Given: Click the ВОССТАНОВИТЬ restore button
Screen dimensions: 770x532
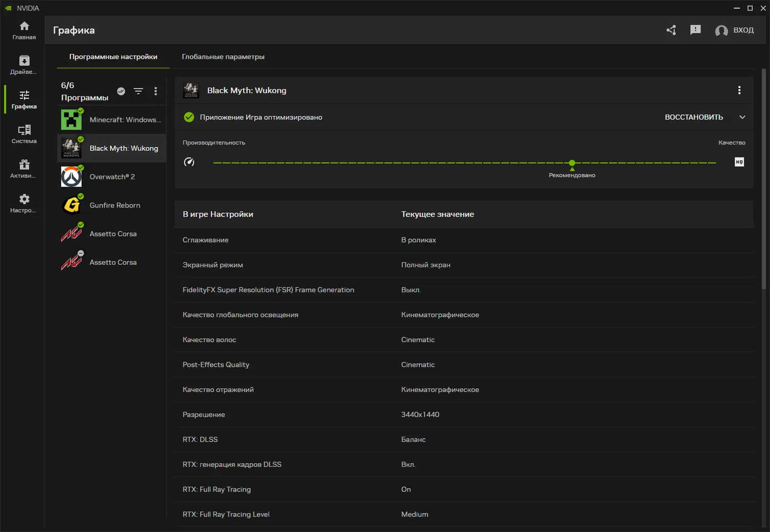Looking at the screenshot, I should click(x=694, y=117).
